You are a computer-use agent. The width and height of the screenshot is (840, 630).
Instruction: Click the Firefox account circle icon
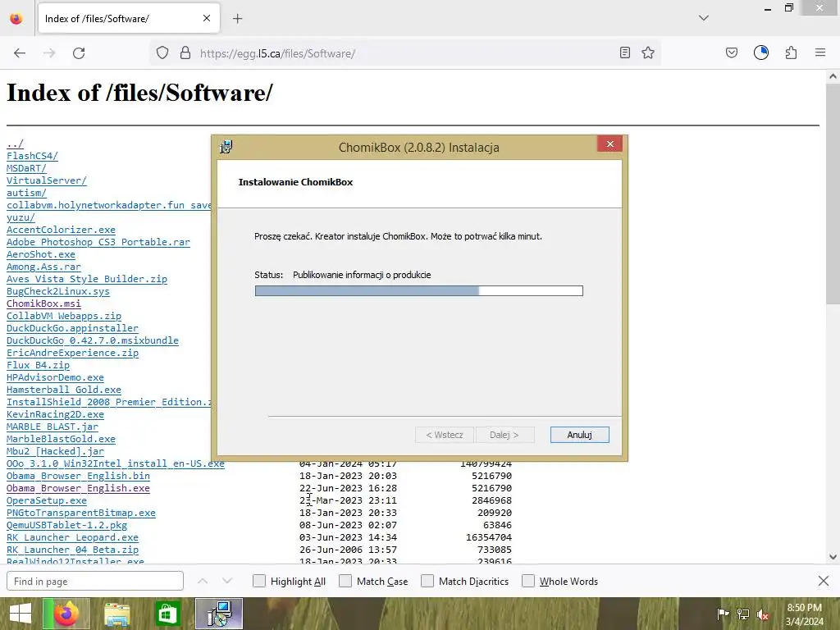point(761,52)
